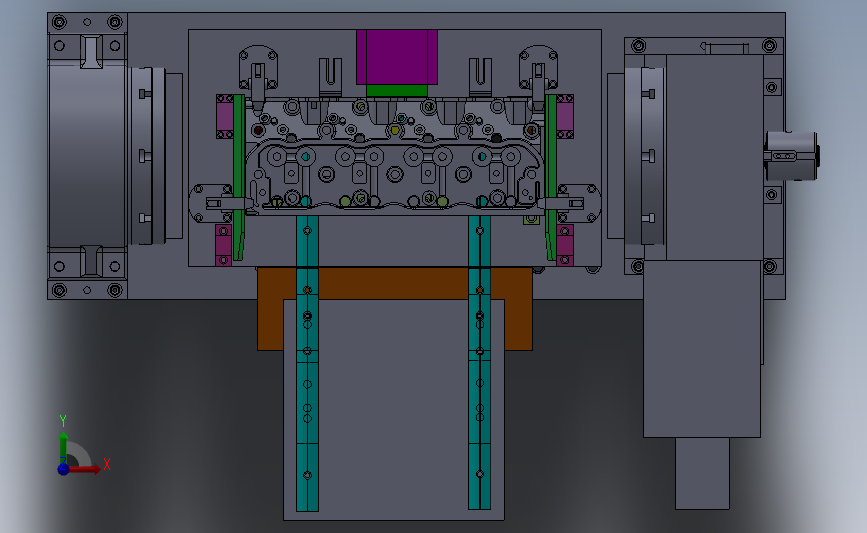This screenshot has width=867, height=533.
Task: Select the upper-right magenta clamp block
Action: point(565,117)
